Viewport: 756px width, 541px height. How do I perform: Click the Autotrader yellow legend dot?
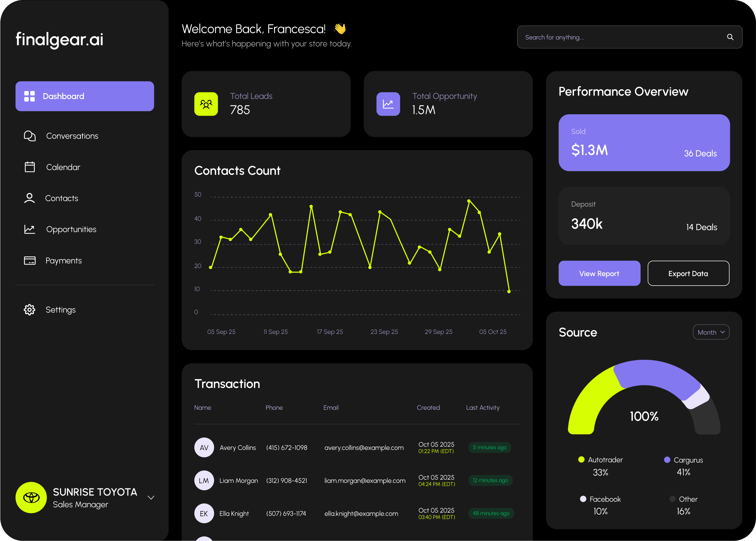pos(581,460)
